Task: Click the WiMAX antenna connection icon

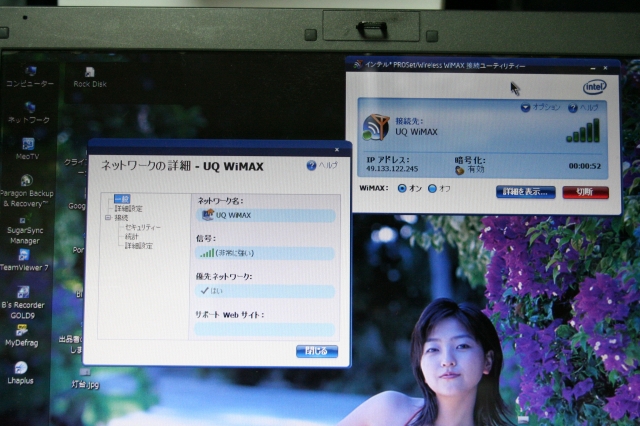Action: [376, 127]
